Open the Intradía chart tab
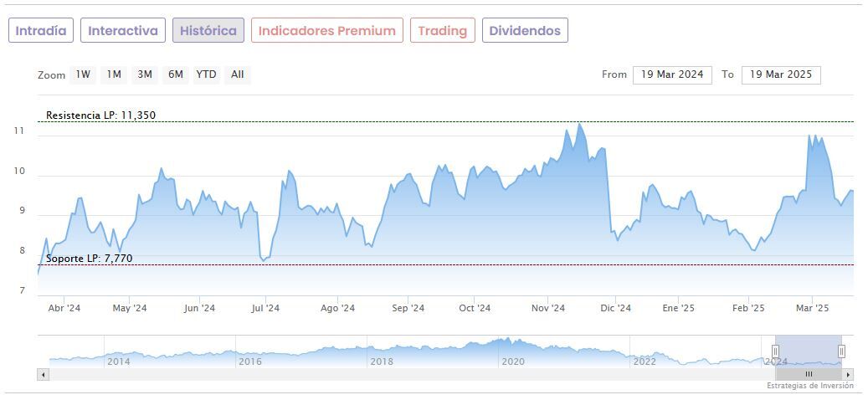This screenshot has width=868, height=400. point(41,31)
